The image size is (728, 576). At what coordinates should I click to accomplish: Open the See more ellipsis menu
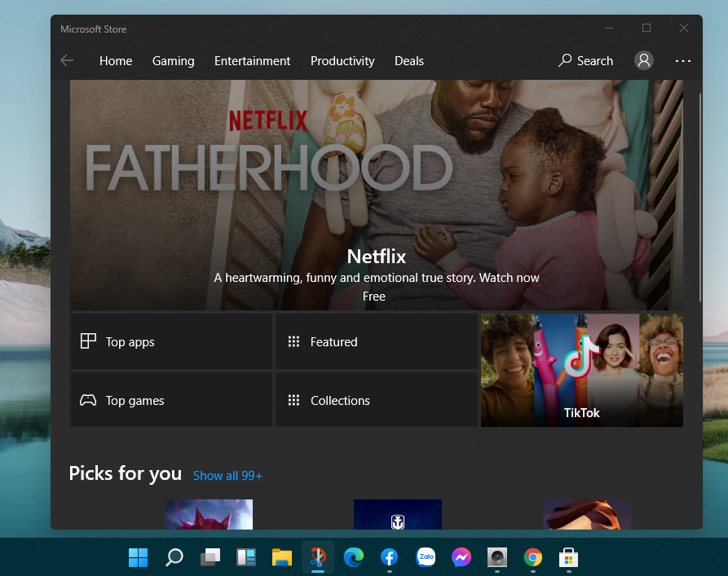pos(682,61)
